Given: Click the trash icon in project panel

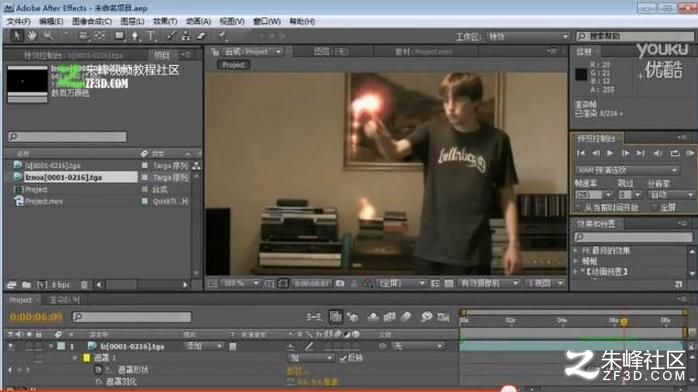Looking at the screenshot, I should point(84,284).
